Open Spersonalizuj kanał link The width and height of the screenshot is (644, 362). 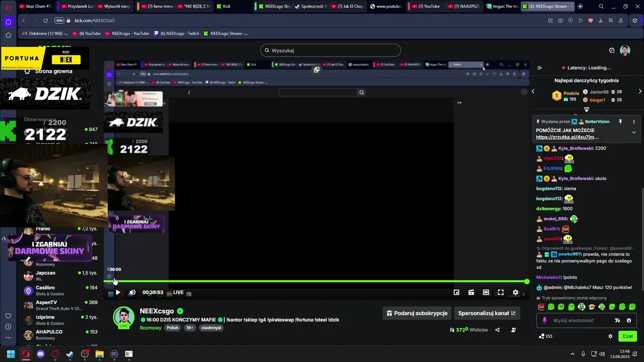pyautogui.click(x=487, y=313)
